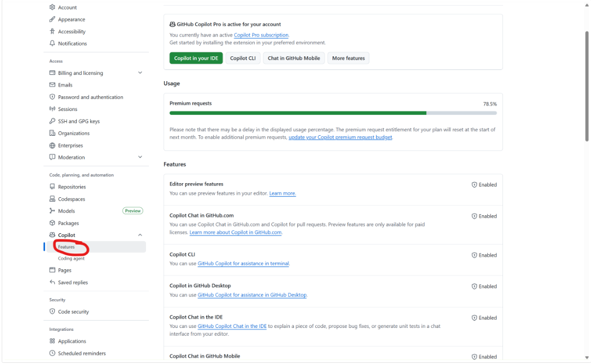Click the Password and authentication shield icon

52,97
